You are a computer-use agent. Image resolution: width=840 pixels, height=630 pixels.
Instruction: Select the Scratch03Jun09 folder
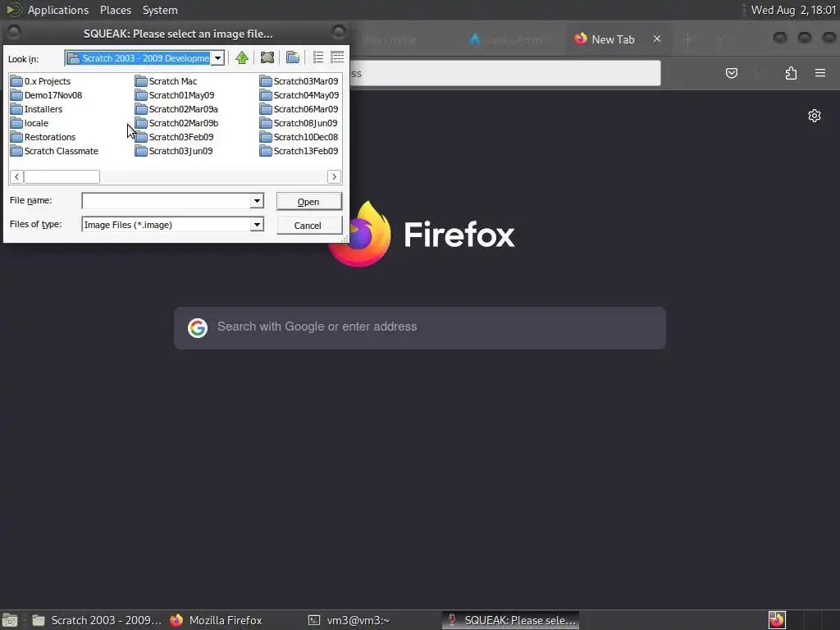[174, 151]
